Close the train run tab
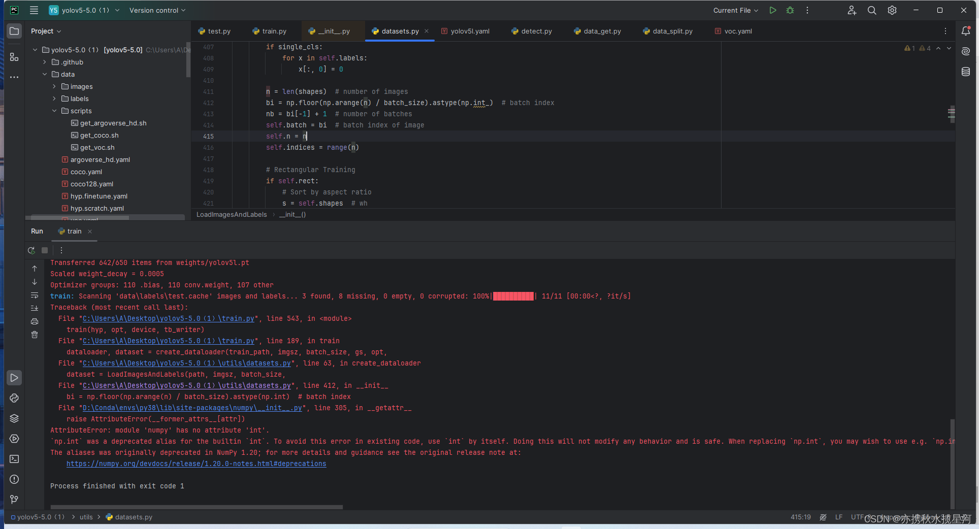Viewport: 980px width, 529px height. (90, 232)
